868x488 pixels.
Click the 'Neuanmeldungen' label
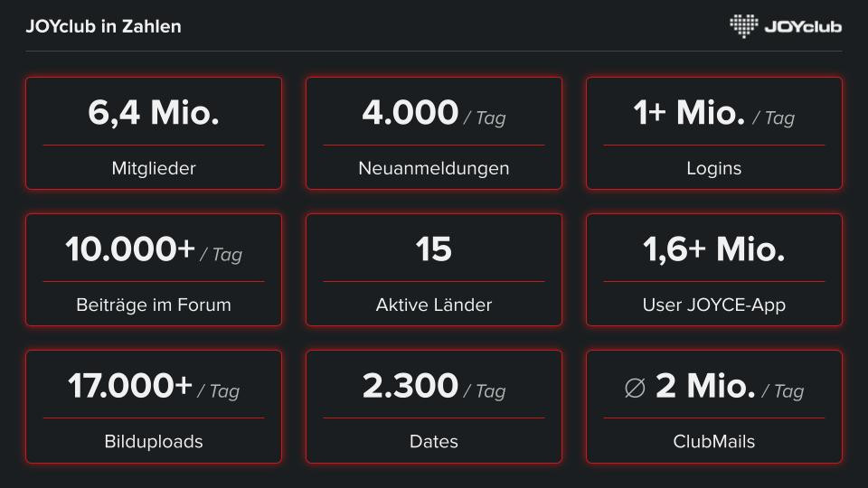coord(434,168)
